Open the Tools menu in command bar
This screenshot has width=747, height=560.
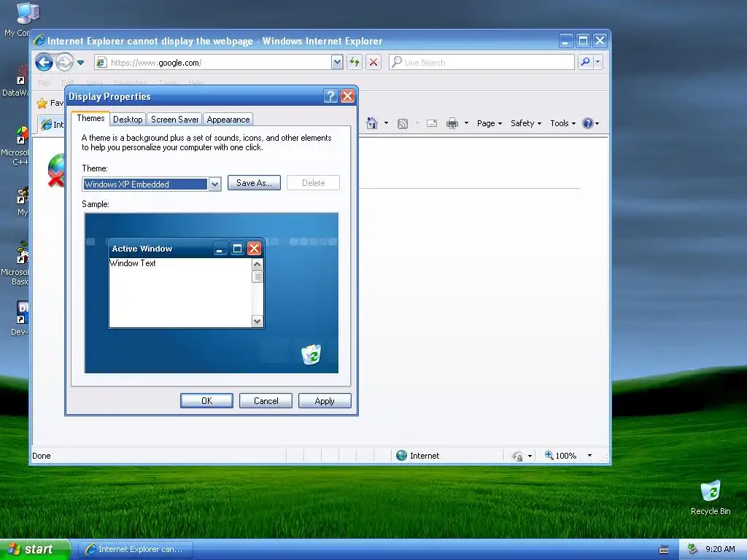point(562,123)
